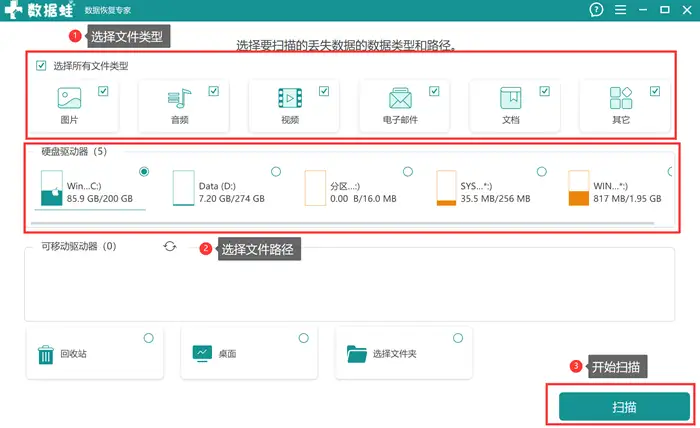Click the 硬盘驱动器 (5) heading
The image size is (700, 428).
[x=74, y=152]
